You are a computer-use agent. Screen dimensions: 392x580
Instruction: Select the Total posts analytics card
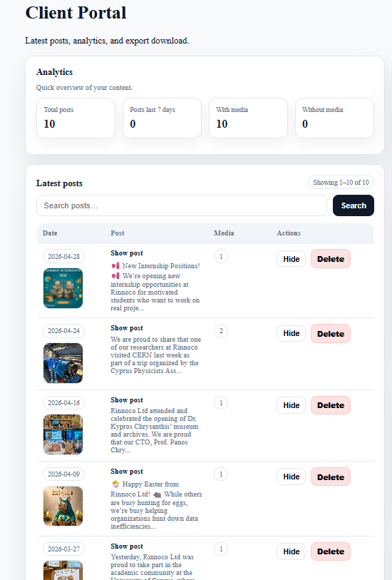[x=76, y=118]
